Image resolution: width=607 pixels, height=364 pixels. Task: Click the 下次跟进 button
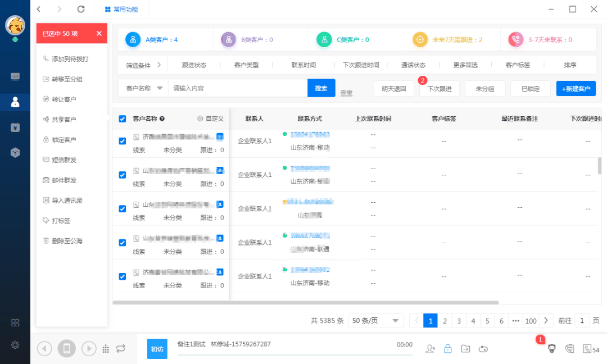440,89
